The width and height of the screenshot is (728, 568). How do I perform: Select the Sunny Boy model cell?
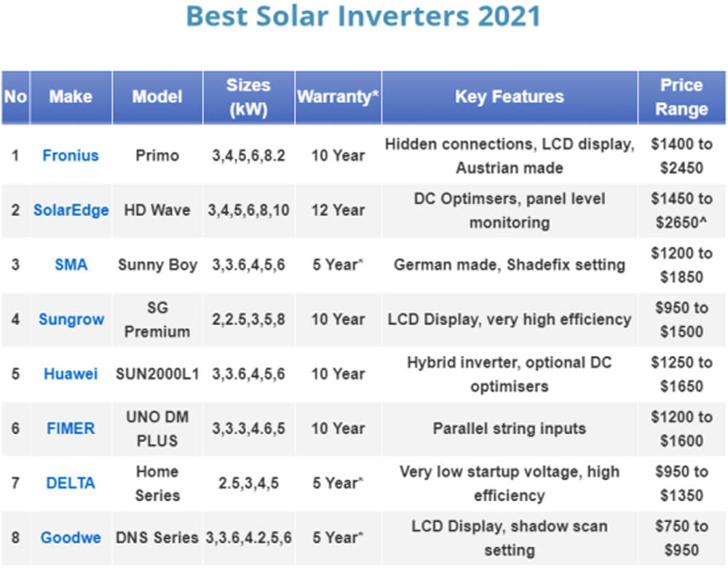coord(157,265)
